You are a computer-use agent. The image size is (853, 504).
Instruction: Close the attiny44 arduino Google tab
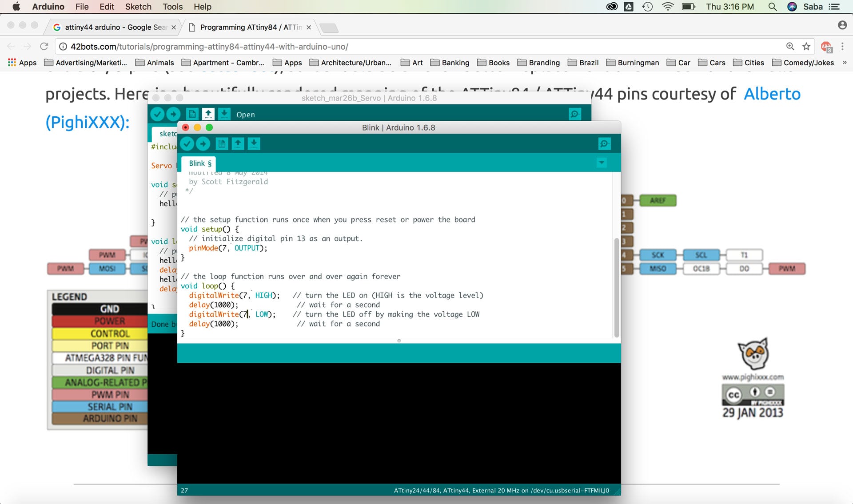[174, 27]
